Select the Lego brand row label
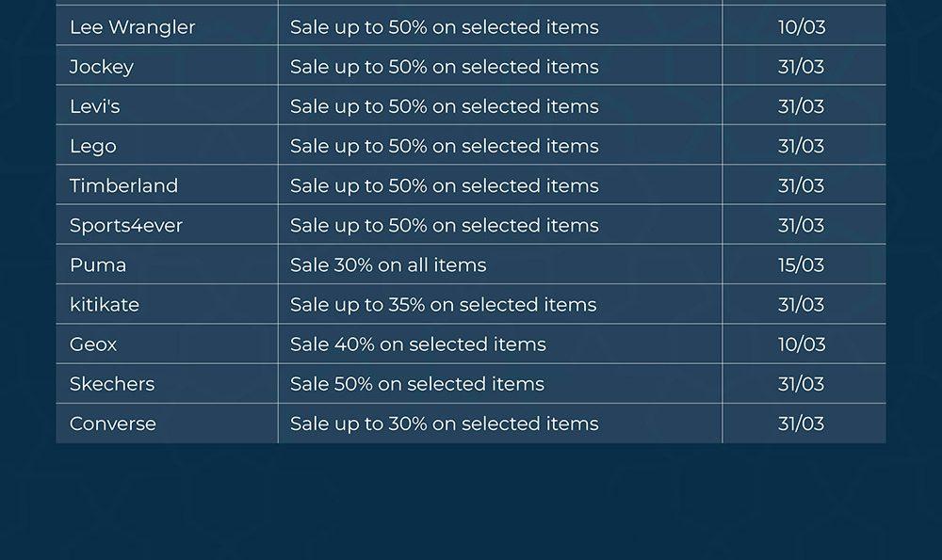Screen dimensions: 942x560 [93, 146]
